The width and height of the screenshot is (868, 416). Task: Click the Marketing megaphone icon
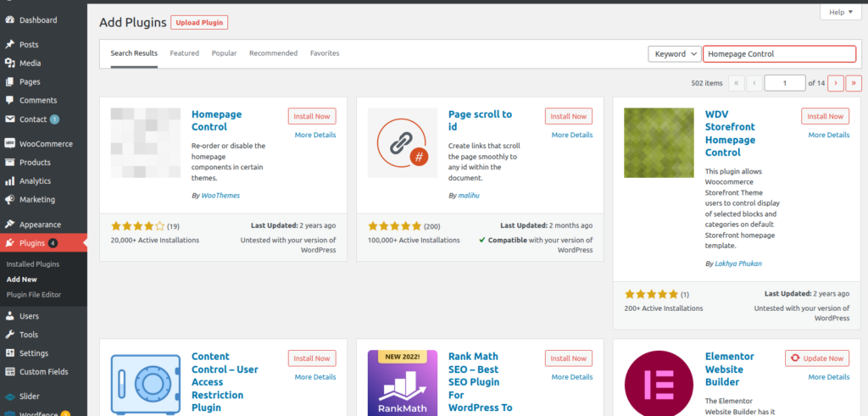(x=9, y=199)
